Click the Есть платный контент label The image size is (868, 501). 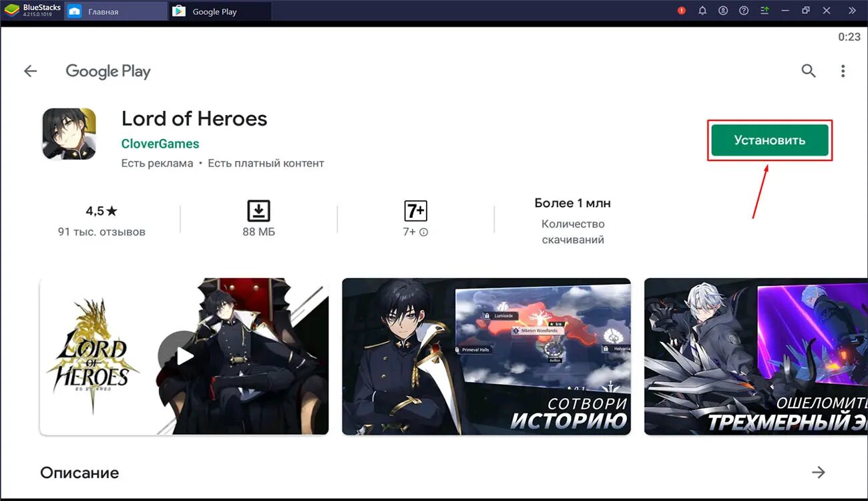click(266, 163)
